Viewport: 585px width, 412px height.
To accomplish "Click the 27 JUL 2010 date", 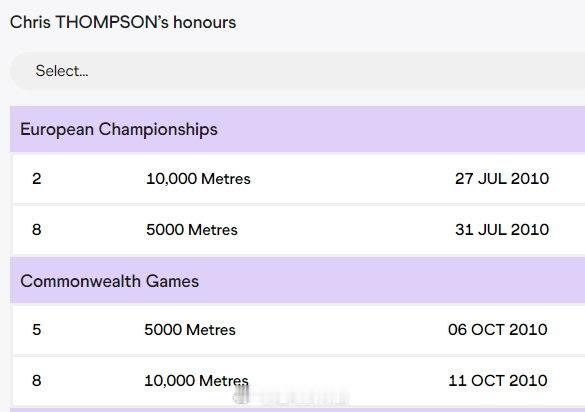I will coord(502,179).
